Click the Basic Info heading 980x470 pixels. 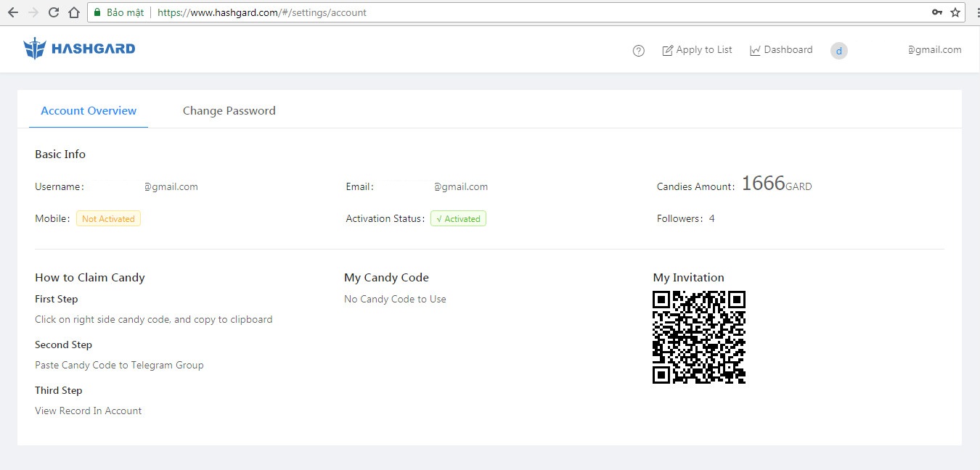click(60, 154)
